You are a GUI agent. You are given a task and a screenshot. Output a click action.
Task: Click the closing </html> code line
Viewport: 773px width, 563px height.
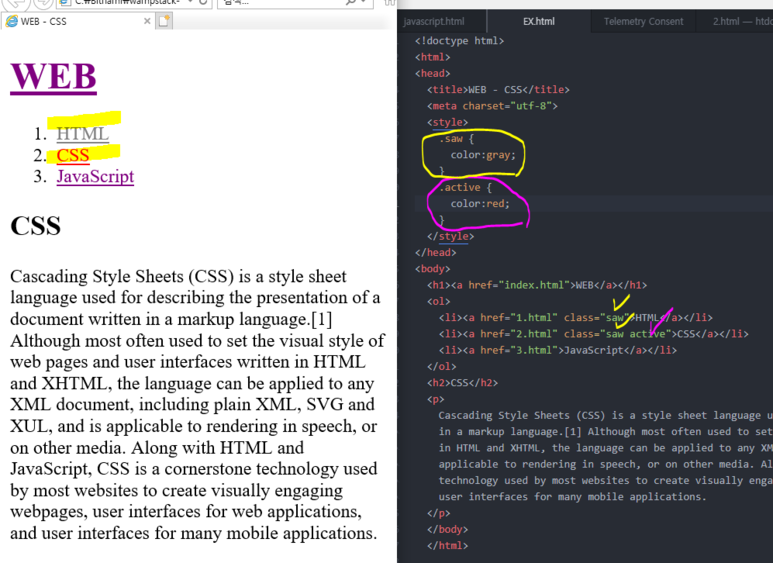447,545
